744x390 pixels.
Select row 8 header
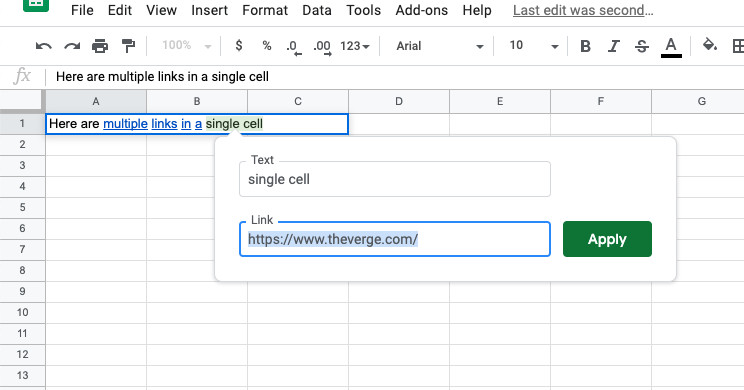pyautogui.click(x=22, y=270)
